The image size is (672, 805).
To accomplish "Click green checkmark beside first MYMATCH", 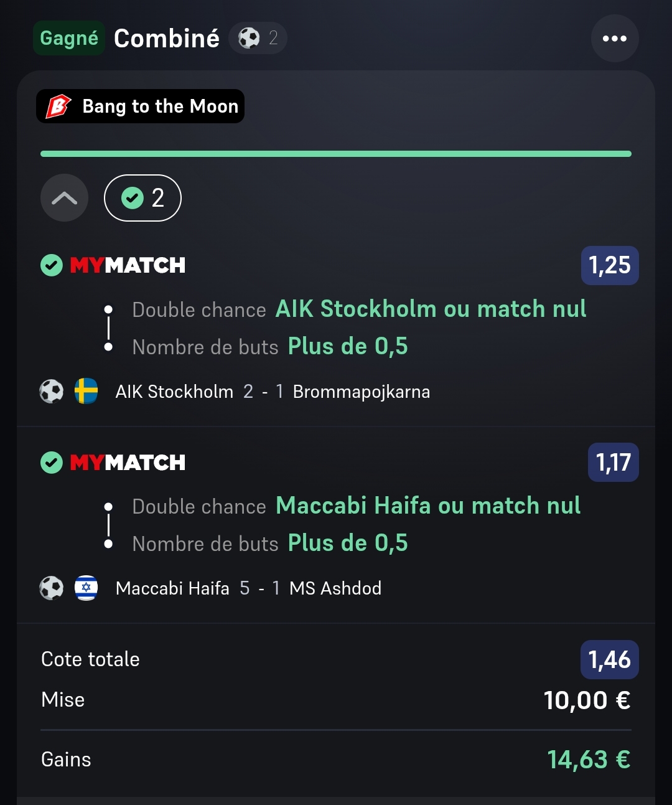I will pos(52,266).
